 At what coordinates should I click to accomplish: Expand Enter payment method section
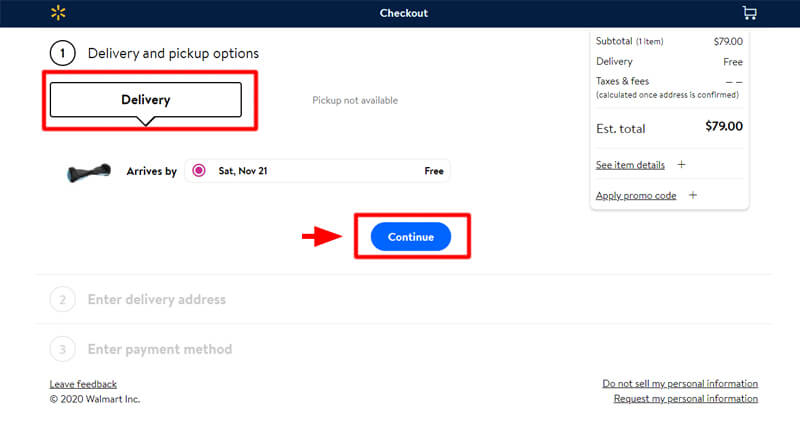click(160, 349)
